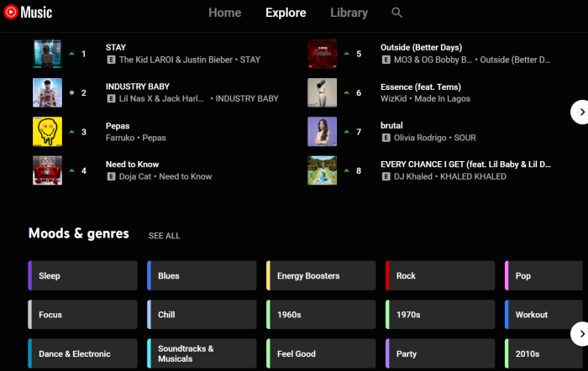Viewport: 588px width, 371px height.
Task: Open Farruko artist link
Action: pyautogui.click(x=120, y=138)
